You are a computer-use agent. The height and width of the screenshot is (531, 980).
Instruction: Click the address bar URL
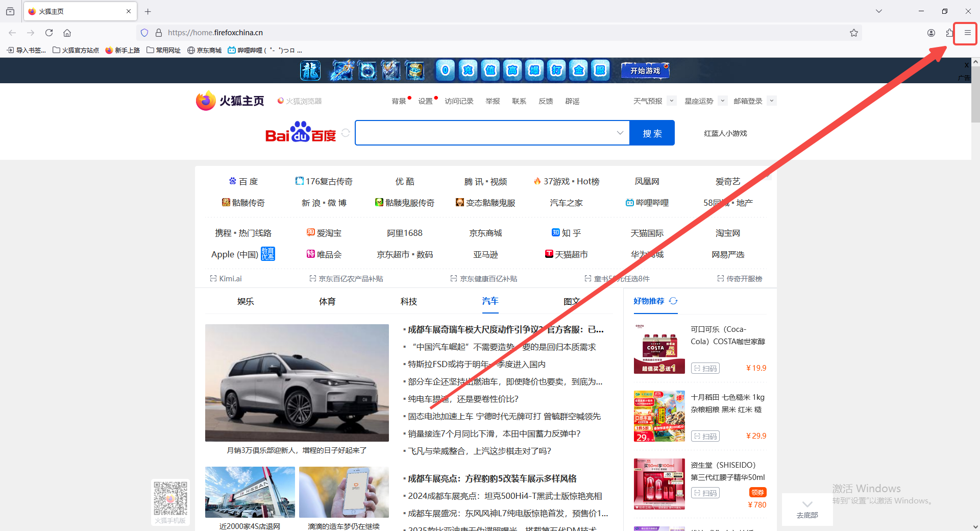(x=215, y=33)
